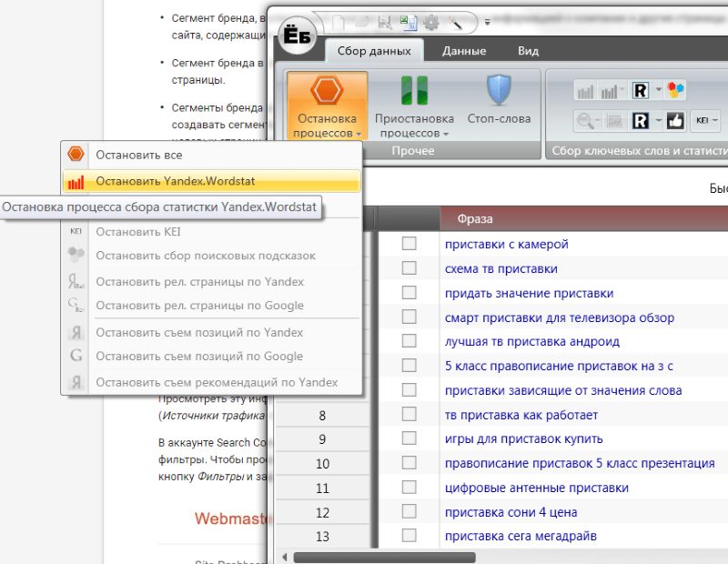This screenshot has height=564, width=728.
Task: Tick checkbox for игры для приставок купить
Action: (409, 438)
